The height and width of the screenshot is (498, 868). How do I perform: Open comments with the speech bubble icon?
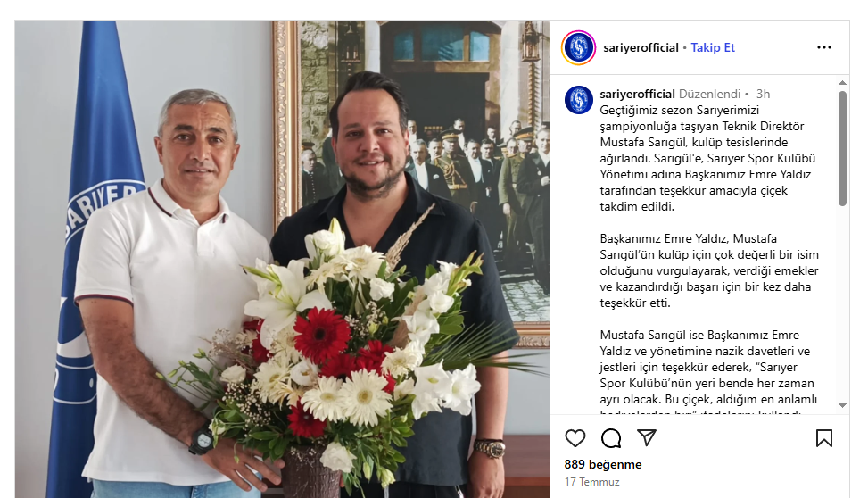click(611, 438)
